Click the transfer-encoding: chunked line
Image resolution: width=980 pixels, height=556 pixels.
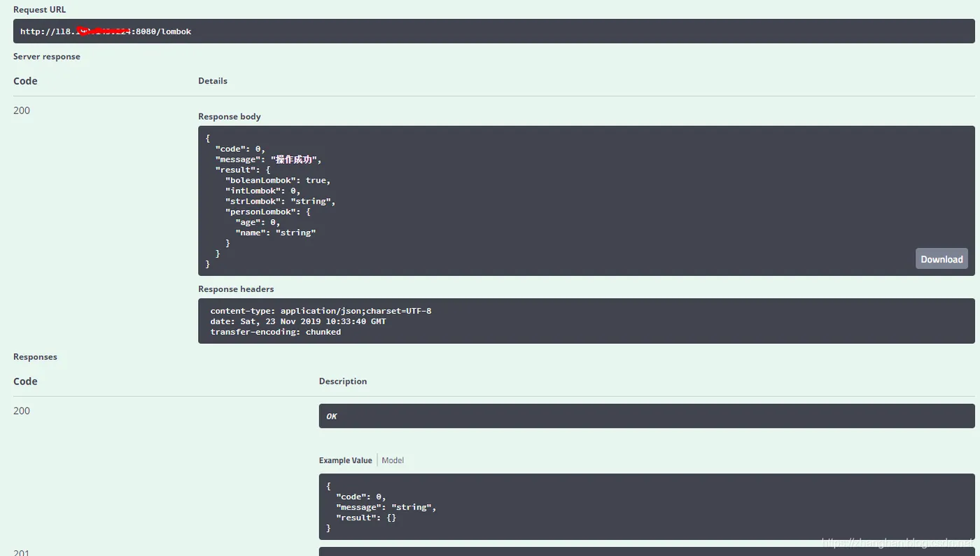click(276, 332)
